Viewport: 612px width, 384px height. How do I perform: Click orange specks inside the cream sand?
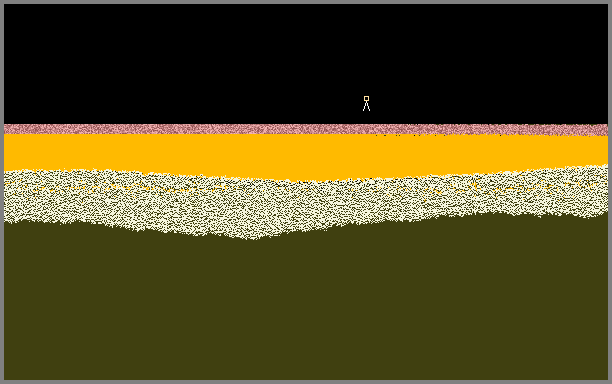[117, 188]
